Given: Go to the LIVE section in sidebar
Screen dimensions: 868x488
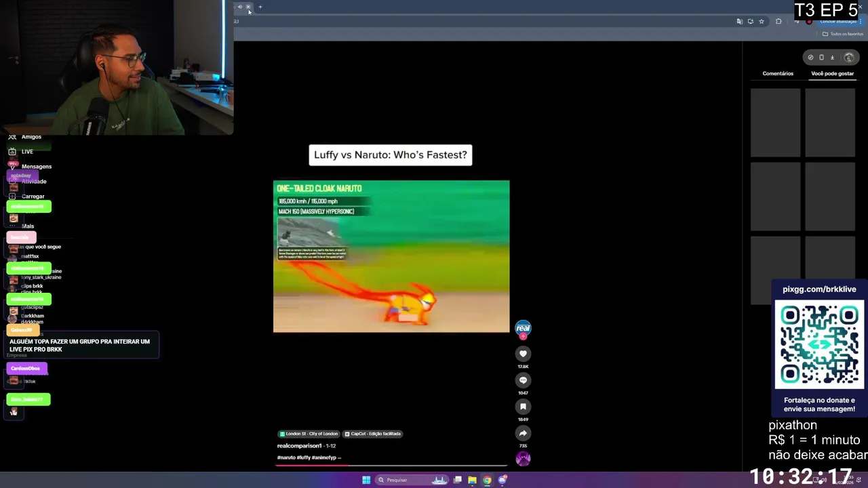Looking at the screenshot, I should point(20,152).
